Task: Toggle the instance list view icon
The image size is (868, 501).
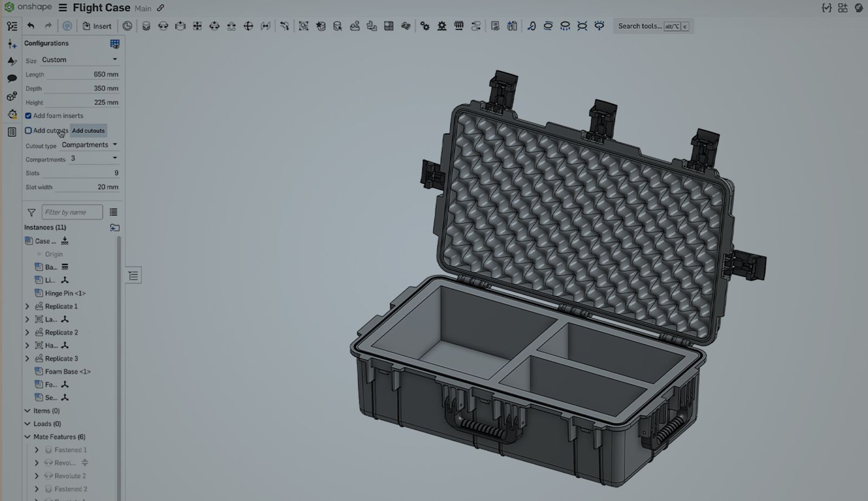Action: (x=113, y=212)
